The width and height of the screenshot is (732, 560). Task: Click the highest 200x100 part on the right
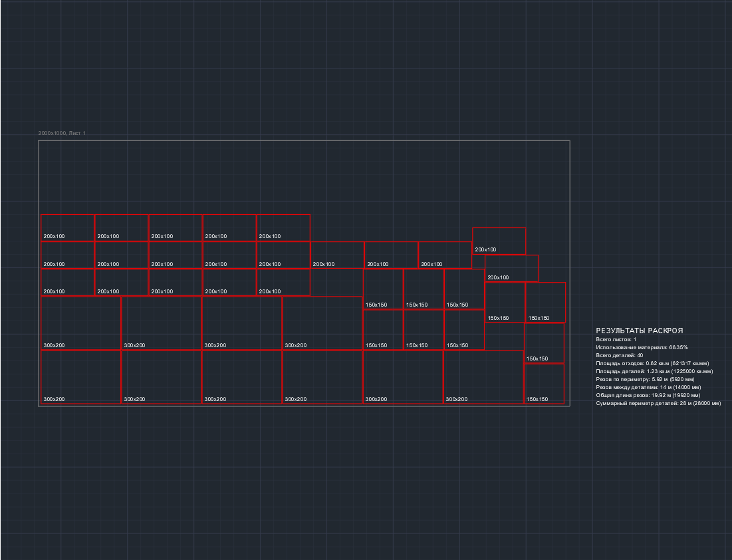coord(499,241)
